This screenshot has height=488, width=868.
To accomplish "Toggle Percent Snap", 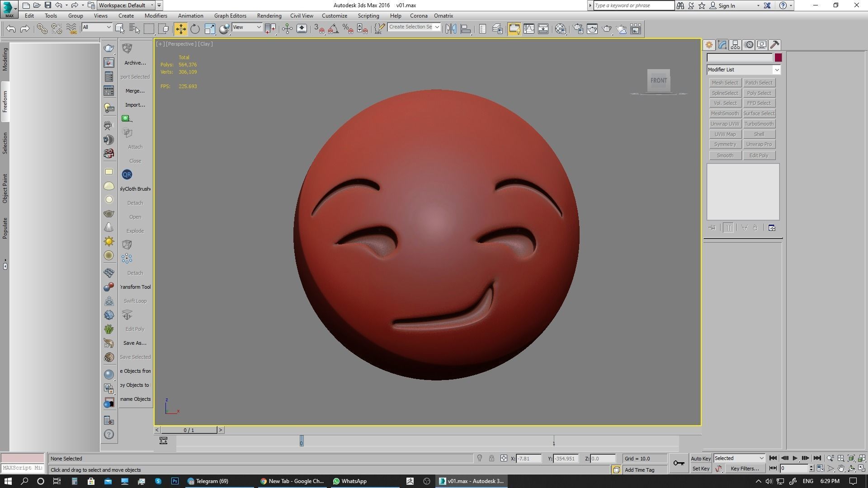I will pos(348,29).
